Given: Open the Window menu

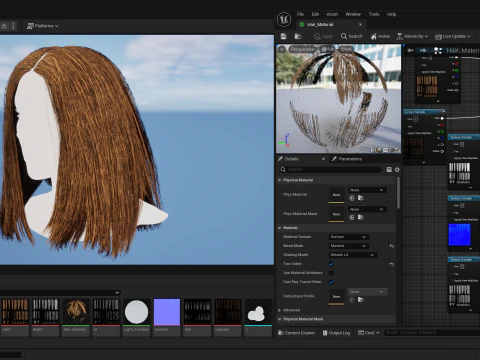Looking at the screenshot, I should 353,14.
